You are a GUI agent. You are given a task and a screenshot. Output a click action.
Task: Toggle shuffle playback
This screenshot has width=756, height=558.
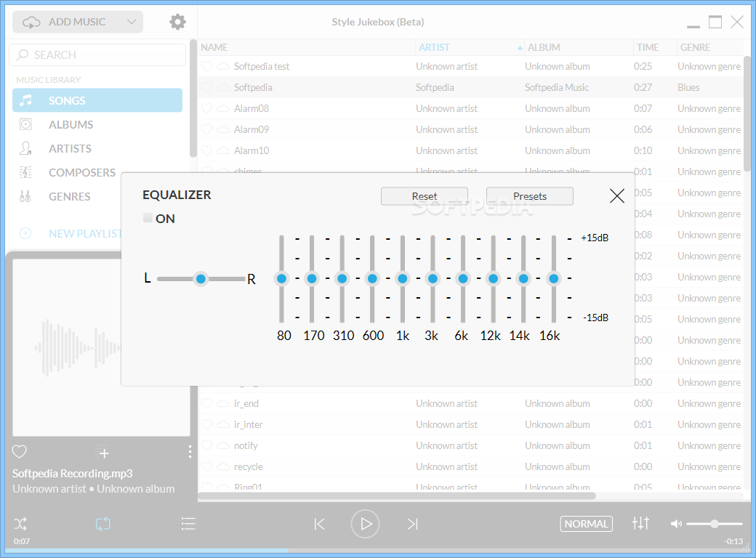pos(20,524)
